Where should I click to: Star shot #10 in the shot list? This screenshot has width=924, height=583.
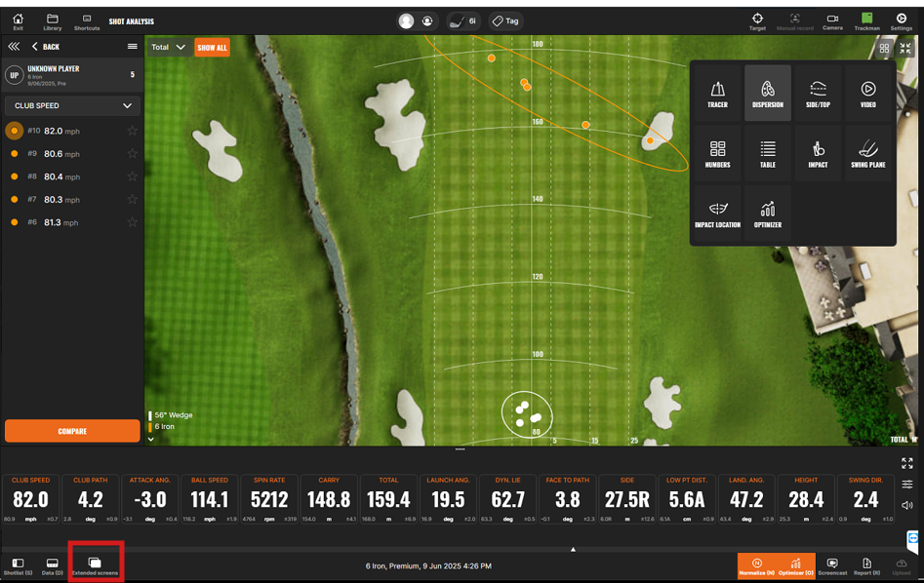(x=132, y=131)
